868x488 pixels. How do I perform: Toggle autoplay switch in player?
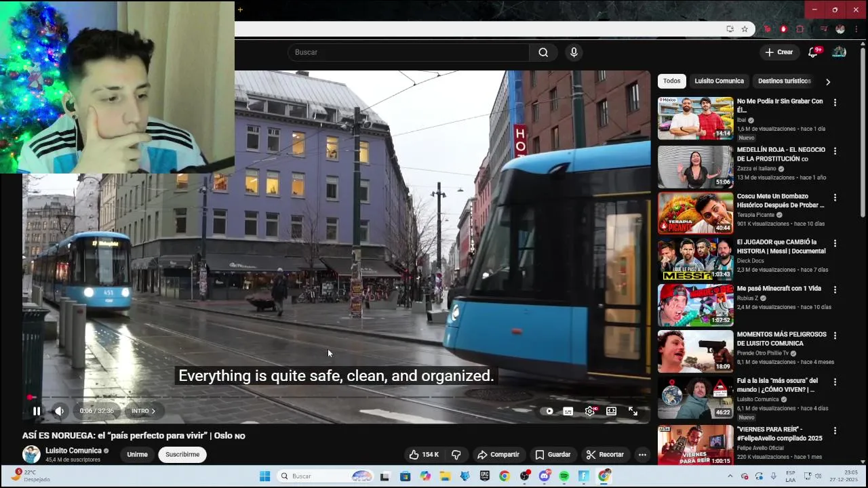pyautogui.click(x=549, y=411)
